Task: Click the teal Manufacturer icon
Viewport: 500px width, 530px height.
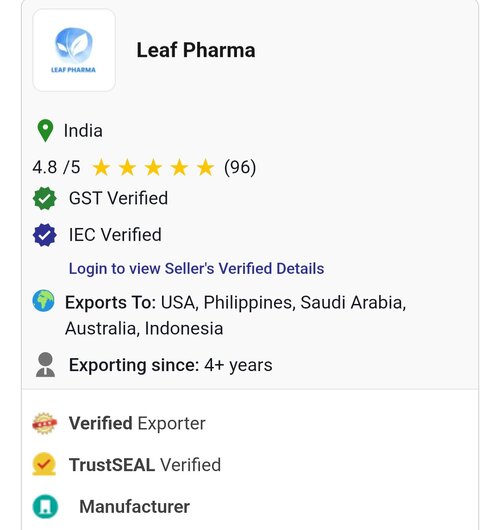Action: pos(45,506)
